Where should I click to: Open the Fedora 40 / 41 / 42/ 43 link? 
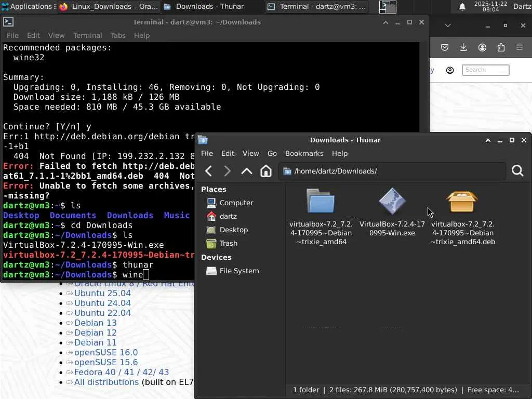coord(122,372)
